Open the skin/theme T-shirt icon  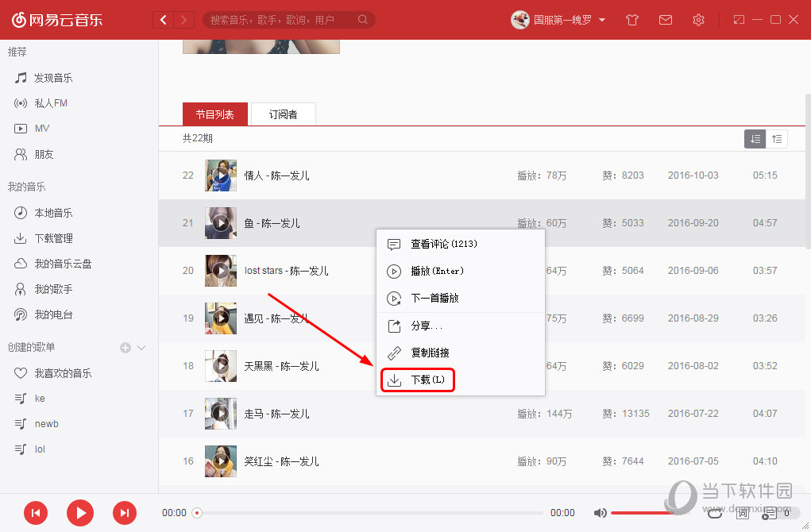tap(632, 20)
